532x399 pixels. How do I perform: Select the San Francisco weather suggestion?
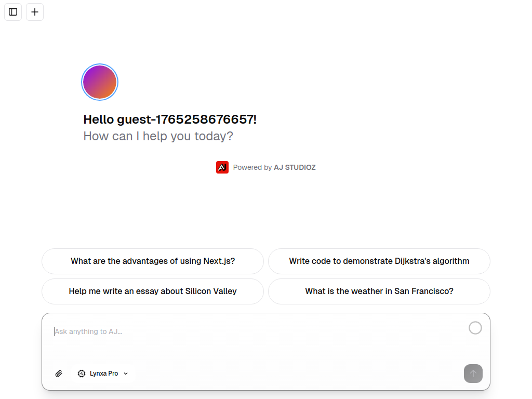coord(379,291)
